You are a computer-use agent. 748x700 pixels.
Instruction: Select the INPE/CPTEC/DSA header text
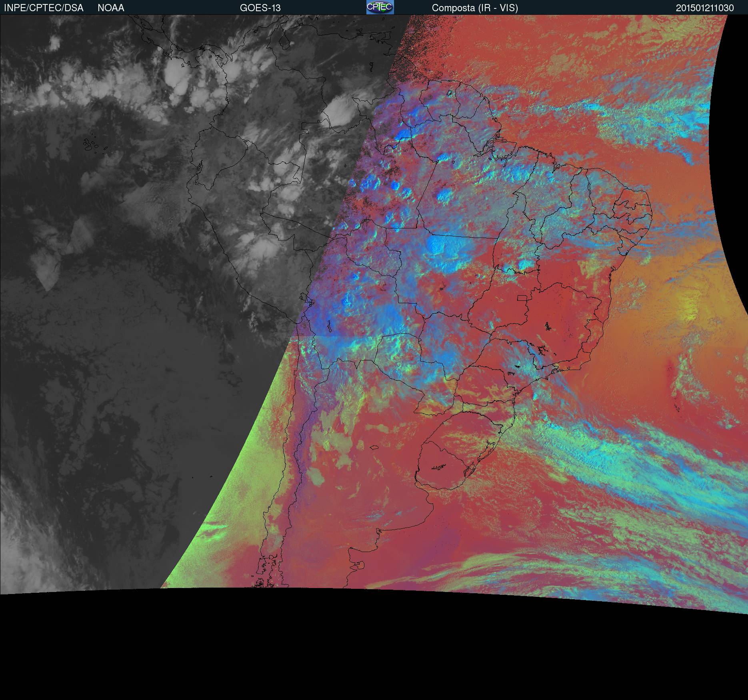pos(44,8)
